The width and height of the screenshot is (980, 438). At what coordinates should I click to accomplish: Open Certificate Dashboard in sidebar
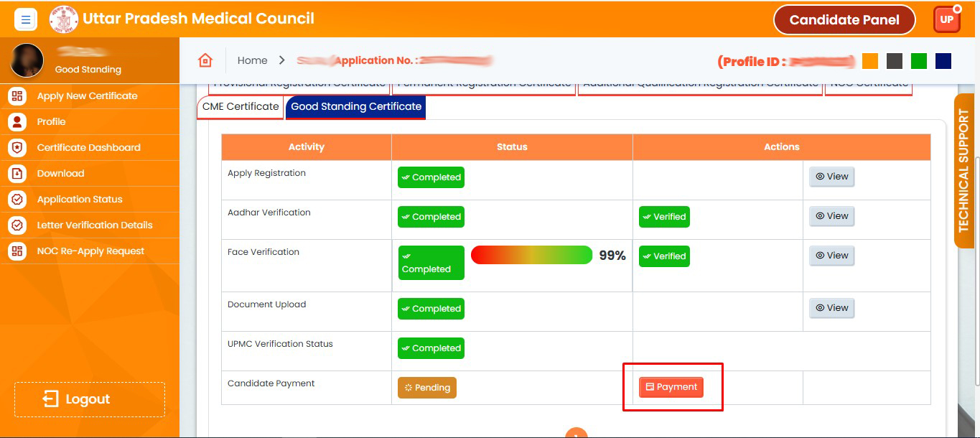(88, 147)
